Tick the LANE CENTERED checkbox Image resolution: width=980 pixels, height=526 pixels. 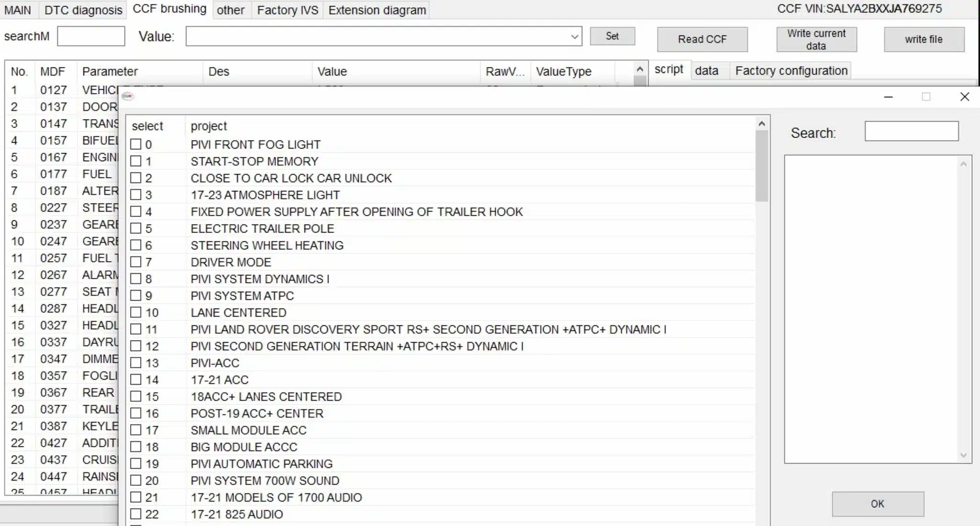136,312
